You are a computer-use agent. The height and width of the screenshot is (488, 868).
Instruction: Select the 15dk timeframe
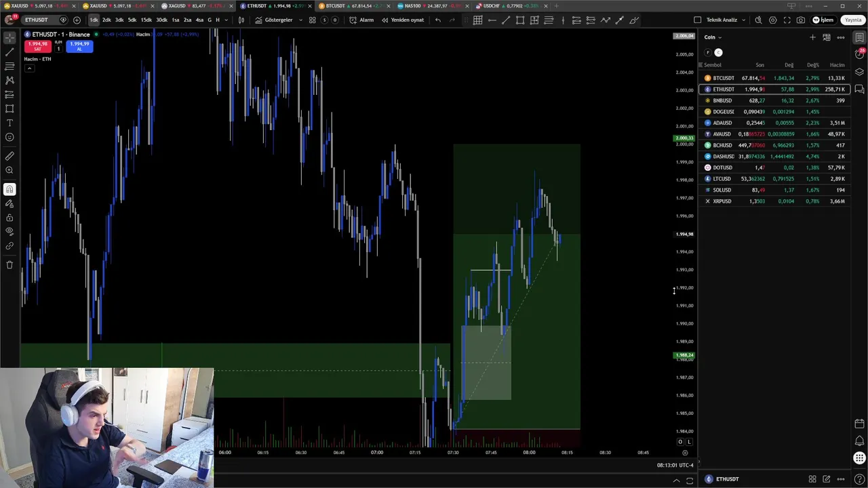click(146, 20)
